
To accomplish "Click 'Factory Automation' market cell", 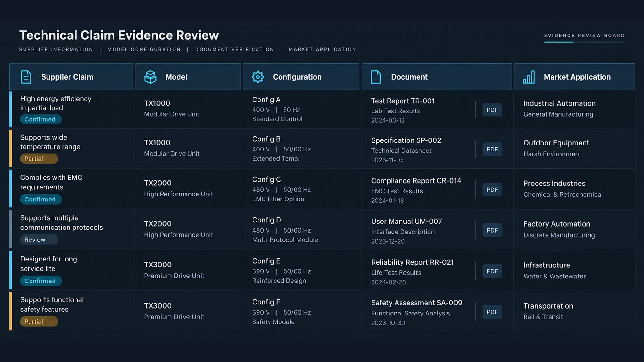I will tap(574, 230).
